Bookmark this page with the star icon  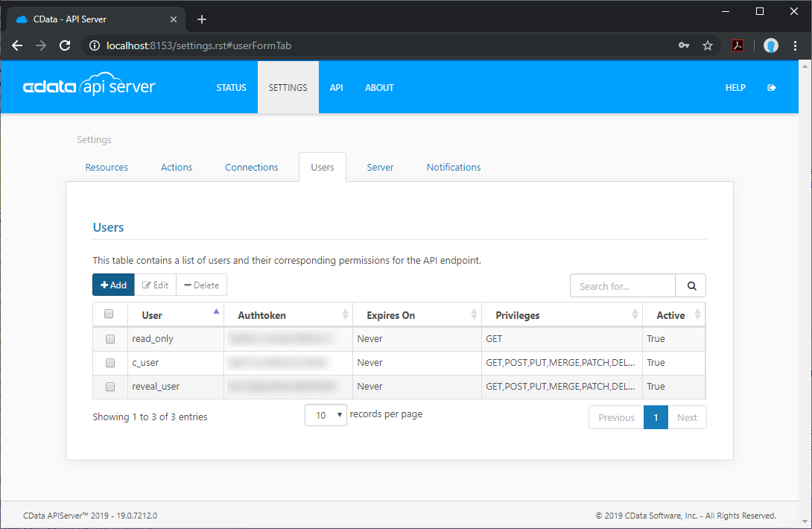707,45
